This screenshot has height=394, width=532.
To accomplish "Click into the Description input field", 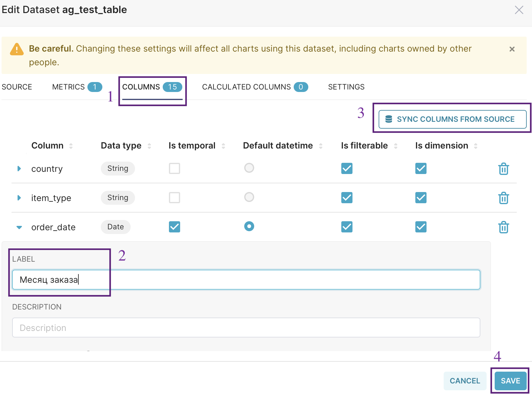I will [x=246, y=328].
